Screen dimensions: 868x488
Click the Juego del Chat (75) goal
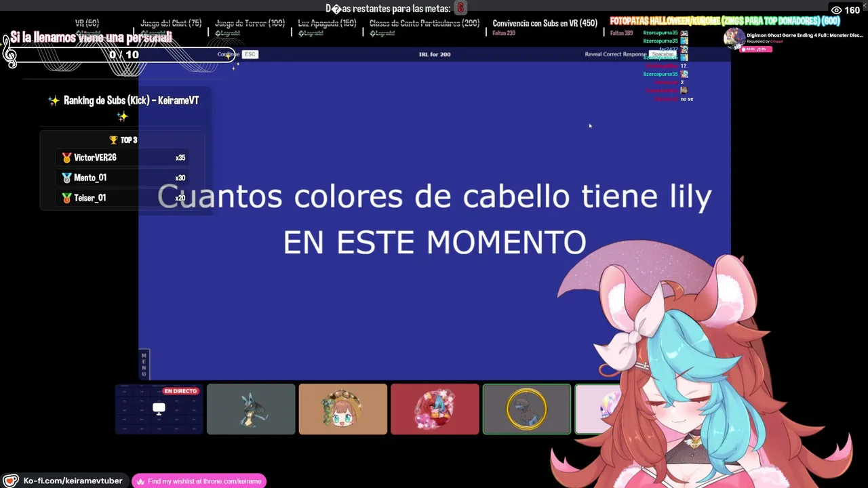point(171,23)
